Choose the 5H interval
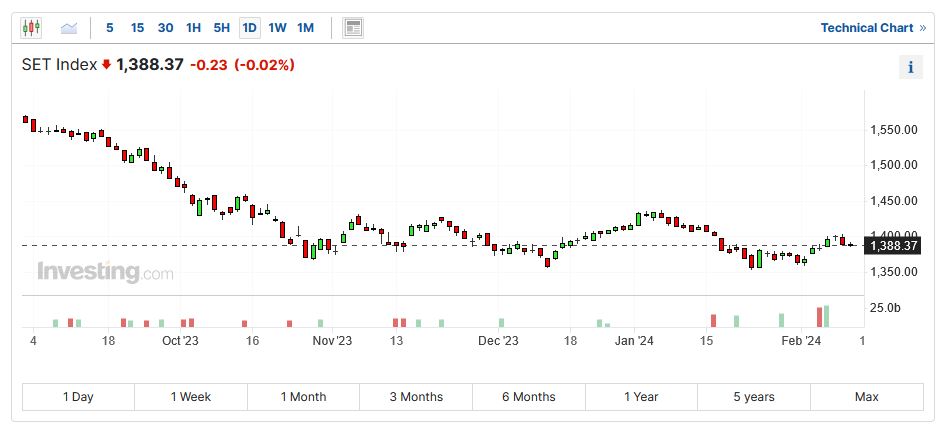The image size is (950, 439). (x=222, y=28)
